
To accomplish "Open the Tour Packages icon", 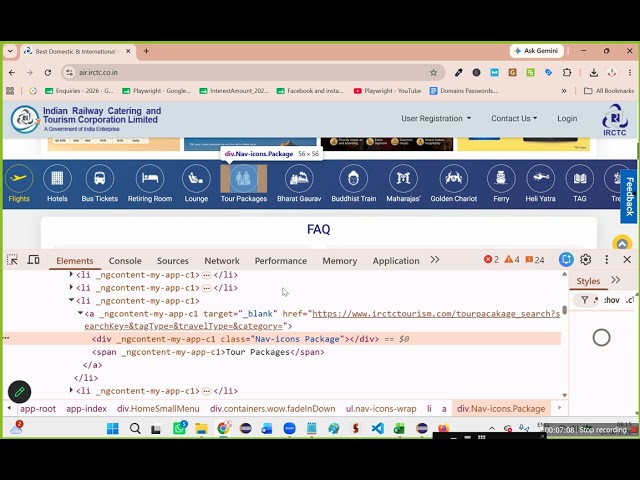I will coord(244,178).
